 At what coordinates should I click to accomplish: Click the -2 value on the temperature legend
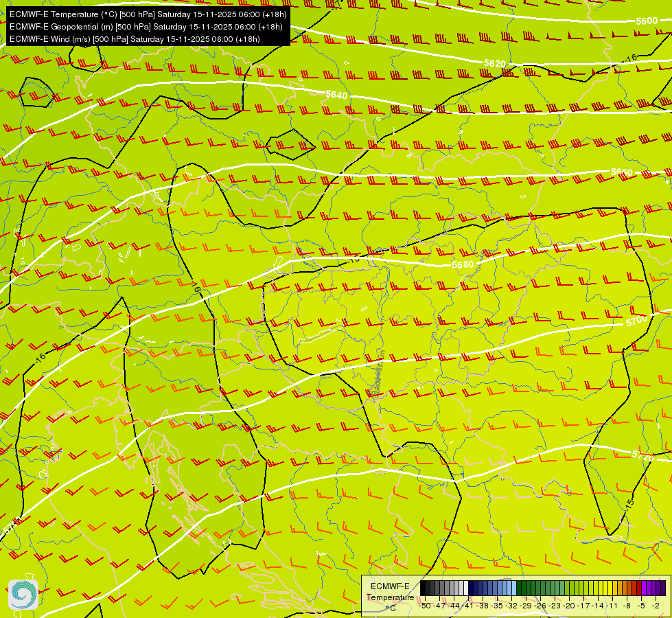(x=656, y=606)
